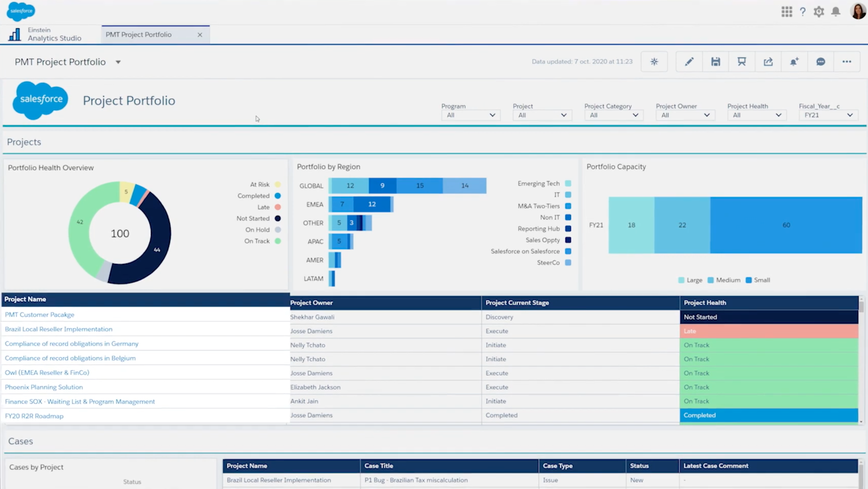868x489 pixels.
Task: Click the Project Owner column header
Action: [385, 303]
